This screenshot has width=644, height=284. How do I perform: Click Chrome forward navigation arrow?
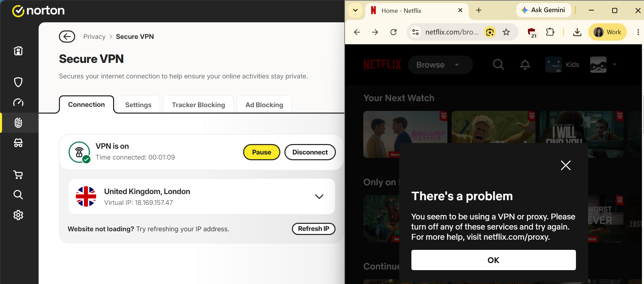pyautogui.click(x=375, y=32)
